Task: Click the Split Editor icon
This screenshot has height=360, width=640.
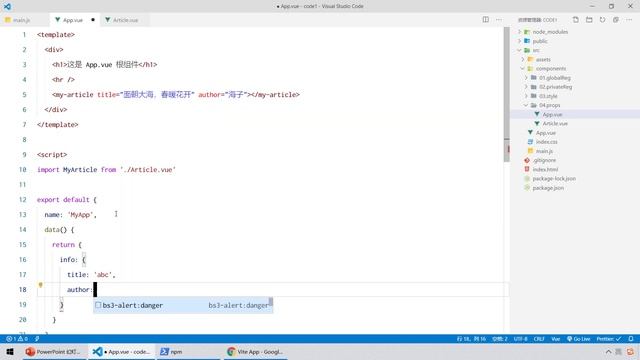Action: click(x=485, y=20)
